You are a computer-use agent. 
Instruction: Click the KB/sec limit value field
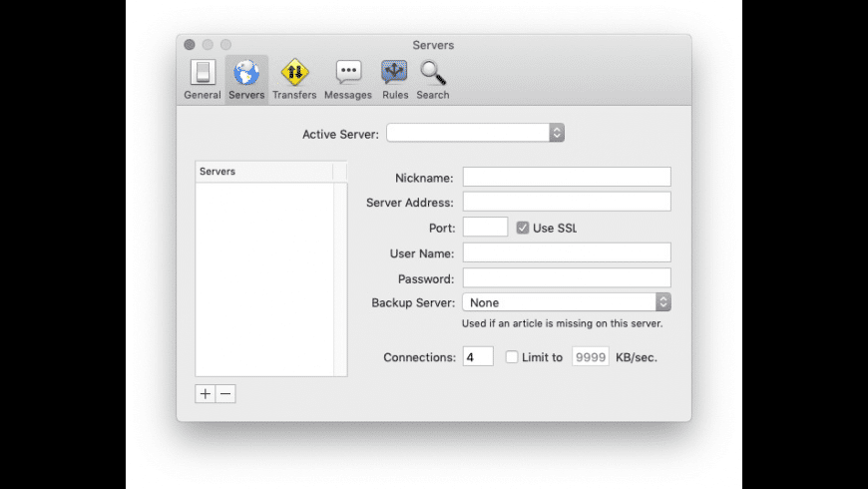pos(590,356)
